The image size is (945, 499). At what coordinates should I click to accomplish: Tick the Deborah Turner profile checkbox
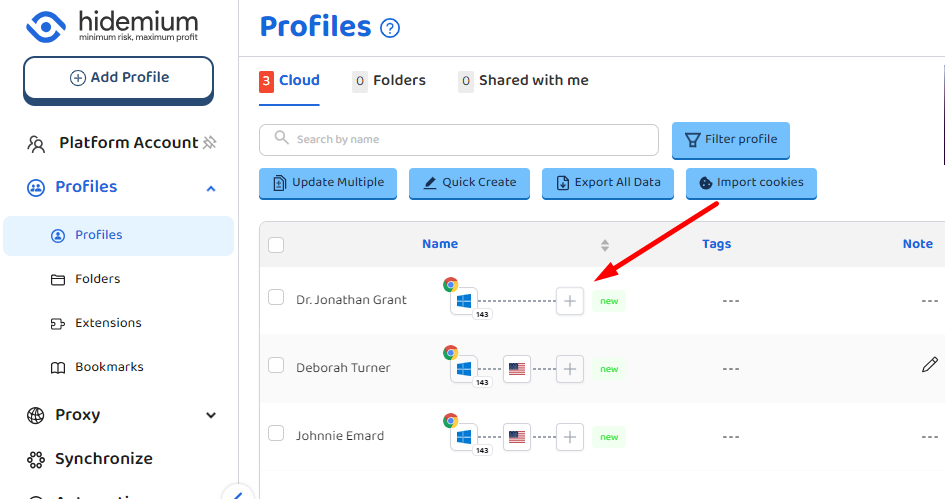277,366
